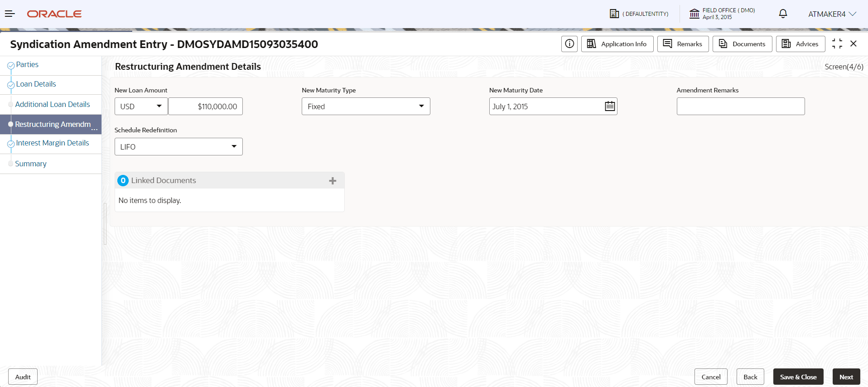Open the notifications bell
The image size is (868, 387).
coord(783,14)
